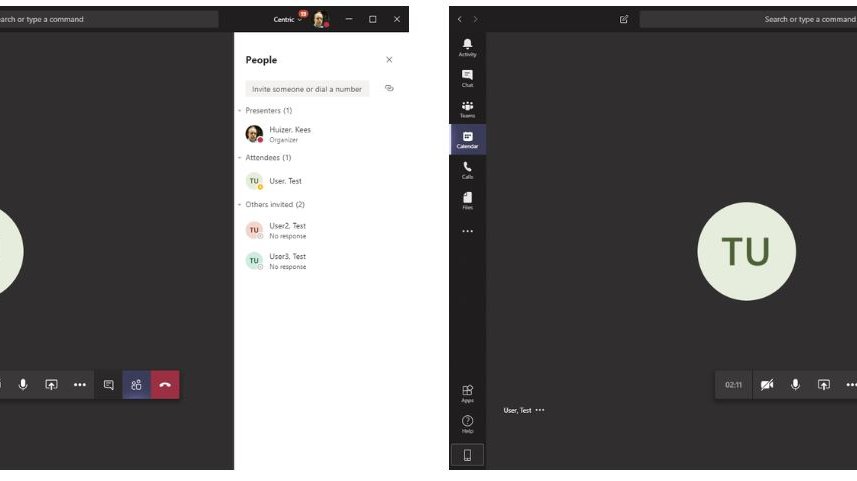857x481 pixels.
Task: Click the Invite someone or dial number field
Action: tap(307, 89)
